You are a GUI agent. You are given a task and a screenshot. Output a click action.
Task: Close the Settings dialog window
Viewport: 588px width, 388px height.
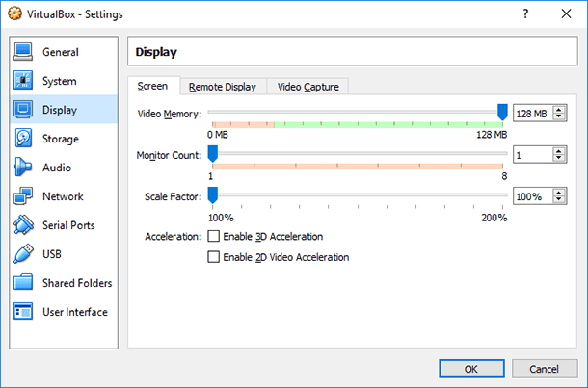(x=566, y=13)
